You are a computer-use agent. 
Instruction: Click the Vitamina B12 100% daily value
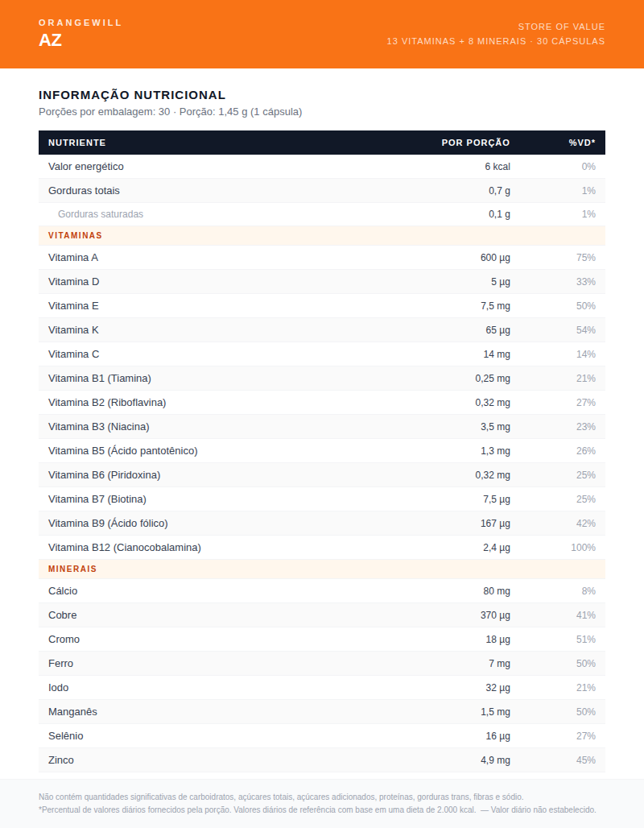coord(582,548)
